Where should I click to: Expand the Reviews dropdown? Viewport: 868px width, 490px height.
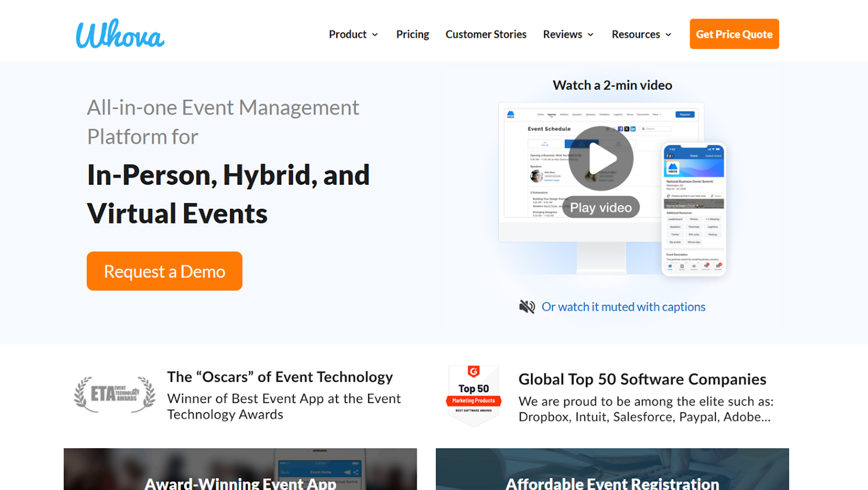click(567, 34)
